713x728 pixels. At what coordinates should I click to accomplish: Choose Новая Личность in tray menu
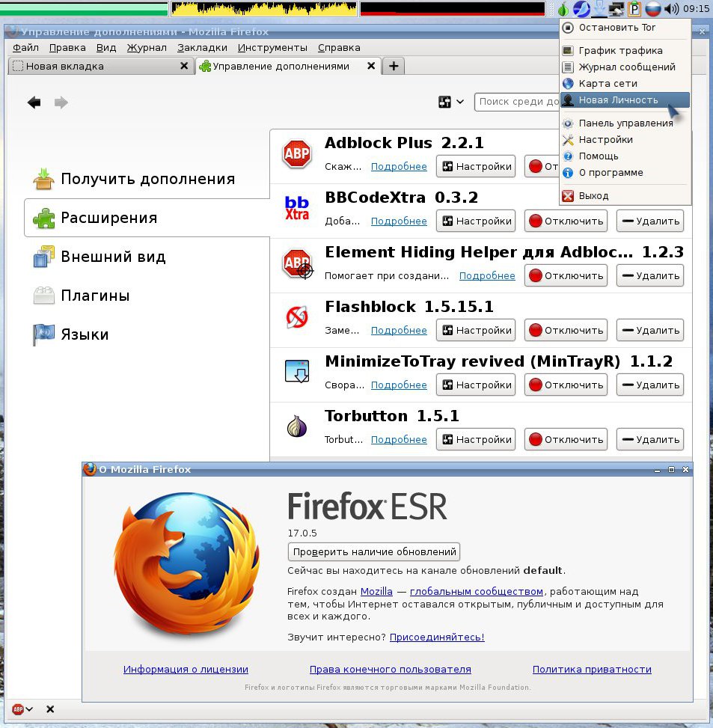625,100
